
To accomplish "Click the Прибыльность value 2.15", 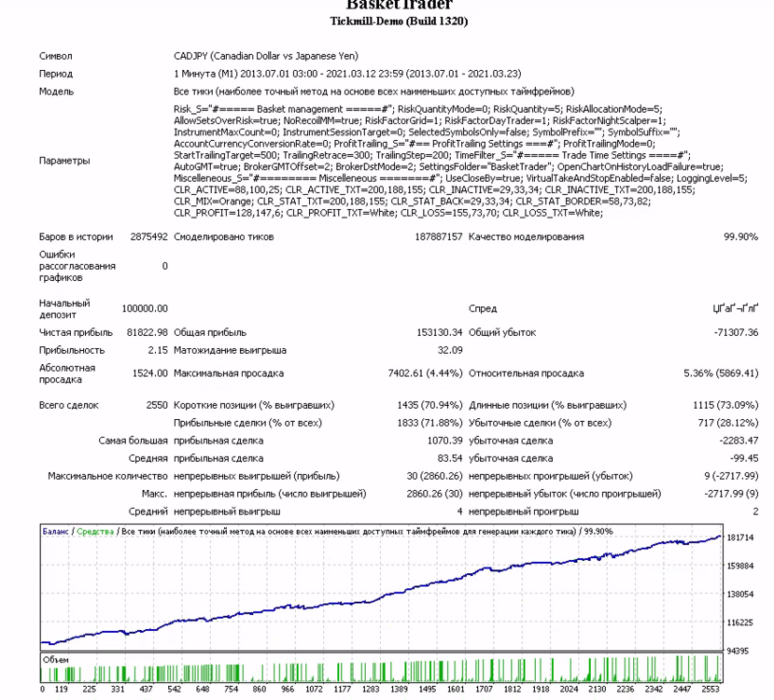I will pyautogui.click(x=158, y=350).
